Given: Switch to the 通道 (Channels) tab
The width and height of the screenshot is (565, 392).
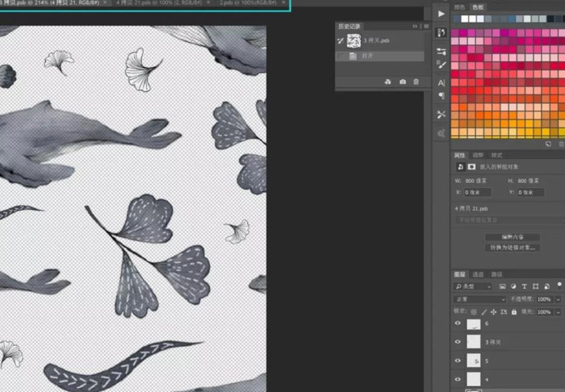Looking at the screenshot, I should [478, 274].
